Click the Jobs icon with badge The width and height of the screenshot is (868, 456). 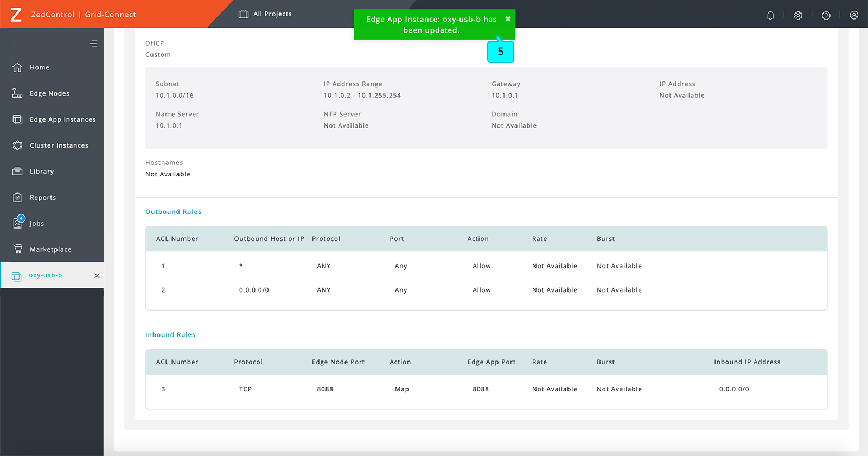pyautogui.click(x=18, y=222)
